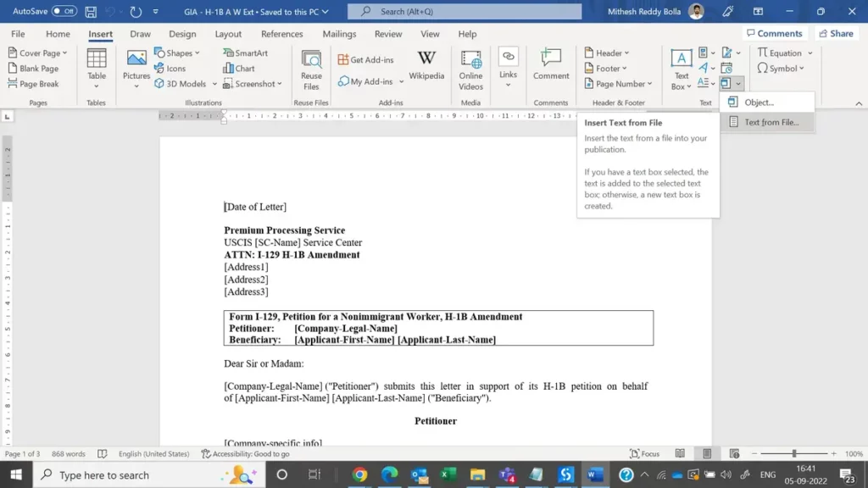Click the zoom in plus button
868x488 pixels.
[834, 454]
